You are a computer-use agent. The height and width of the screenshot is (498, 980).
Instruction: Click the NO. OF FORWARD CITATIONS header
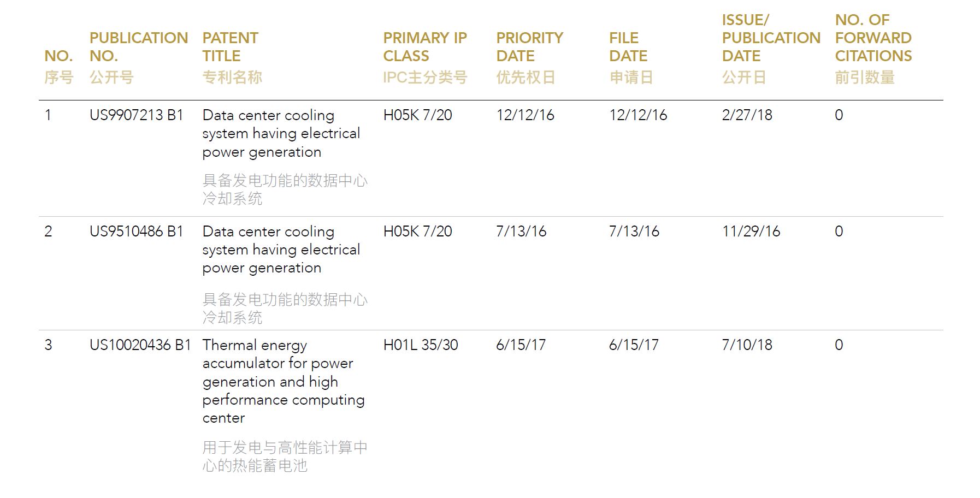[x=873, y=49]
